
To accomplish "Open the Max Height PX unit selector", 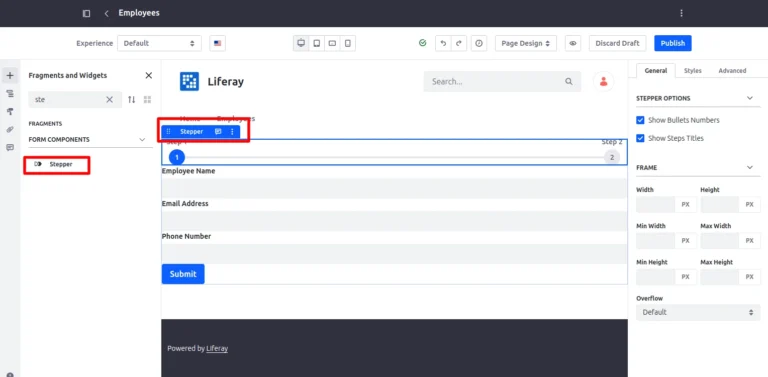I will [750, 277].
